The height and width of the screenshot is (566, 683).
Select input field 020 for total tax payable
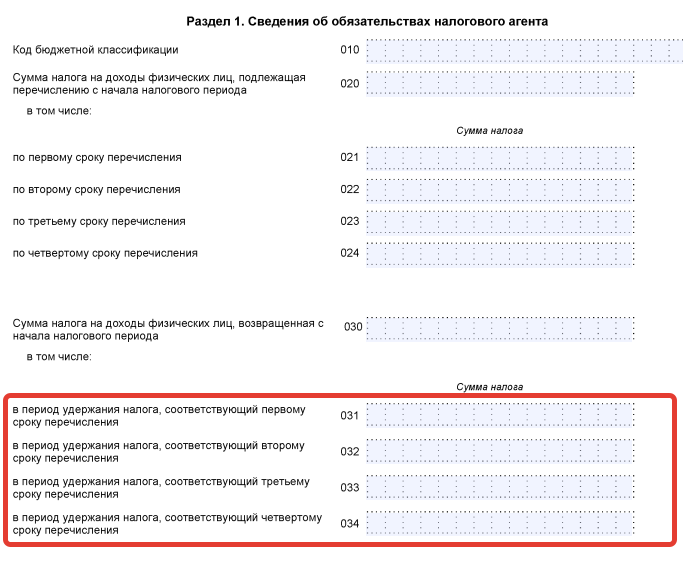(x=500, y=84)
